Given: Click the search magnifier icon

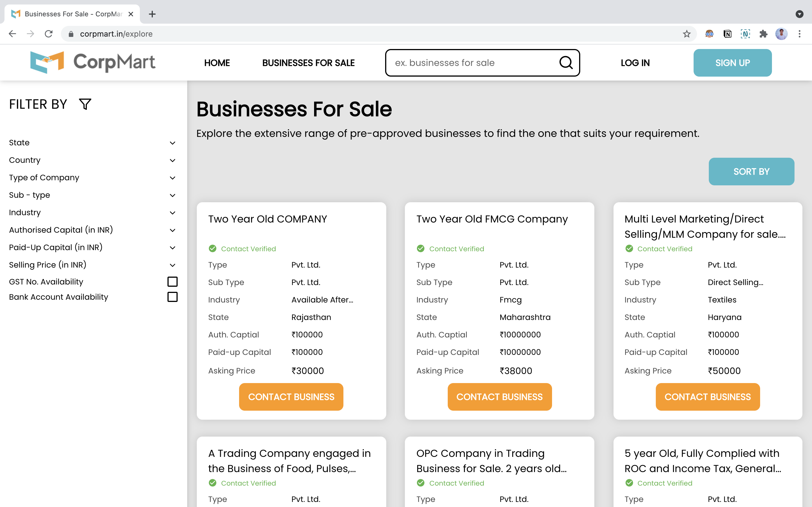Looking at the screenshot, I should click(566, 63).
